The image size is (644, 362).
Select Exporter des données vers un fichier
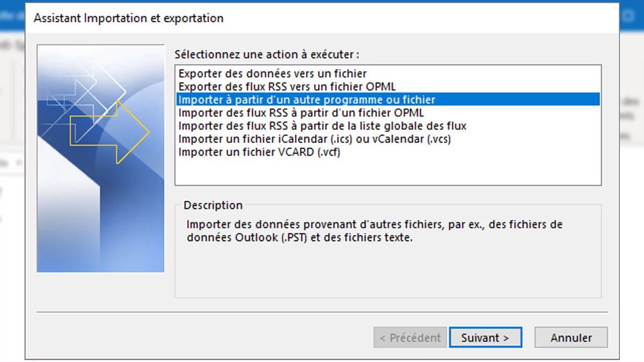pyautogui.click(x=272, y=73)
